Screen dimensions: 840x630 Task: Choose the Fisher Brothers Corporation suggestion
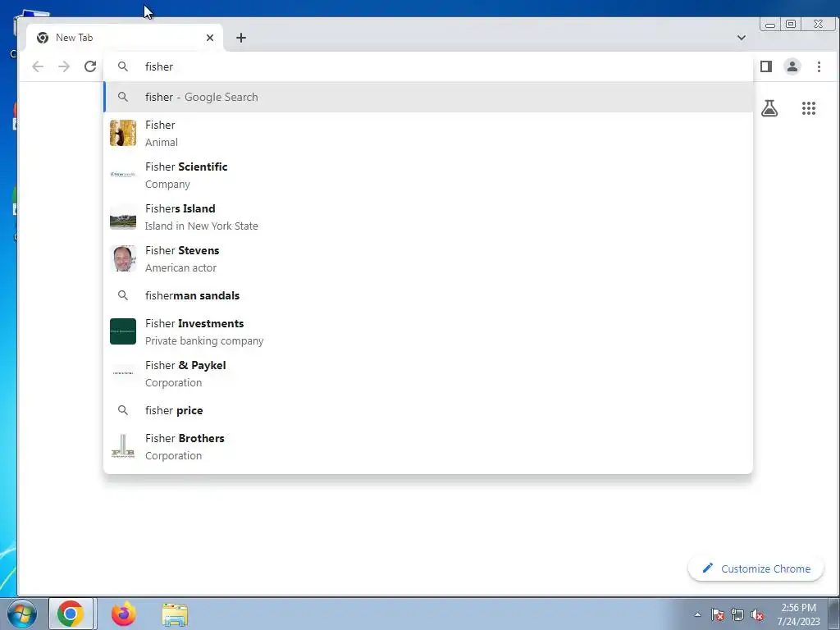coord(428,446)
